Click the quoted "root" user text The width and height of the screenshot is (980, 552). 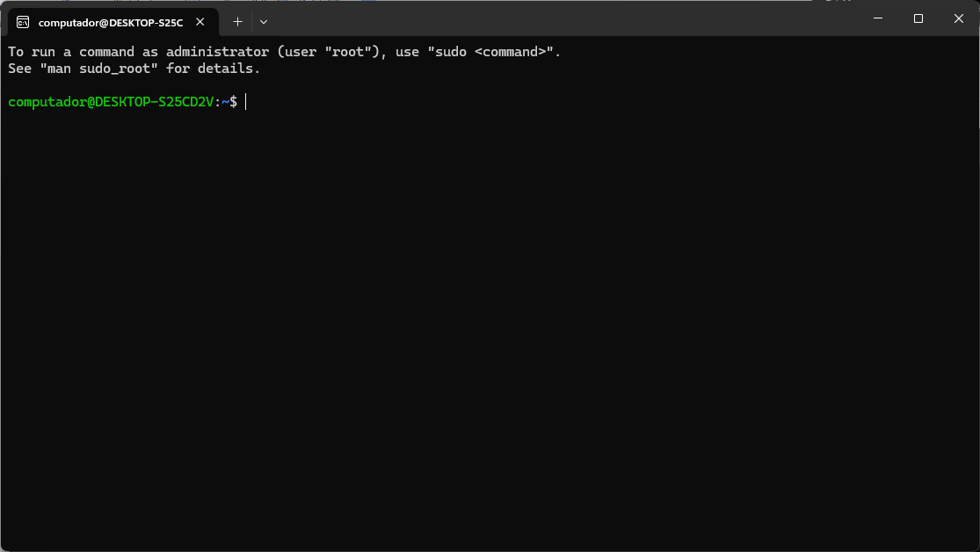[x=348, y=52]
